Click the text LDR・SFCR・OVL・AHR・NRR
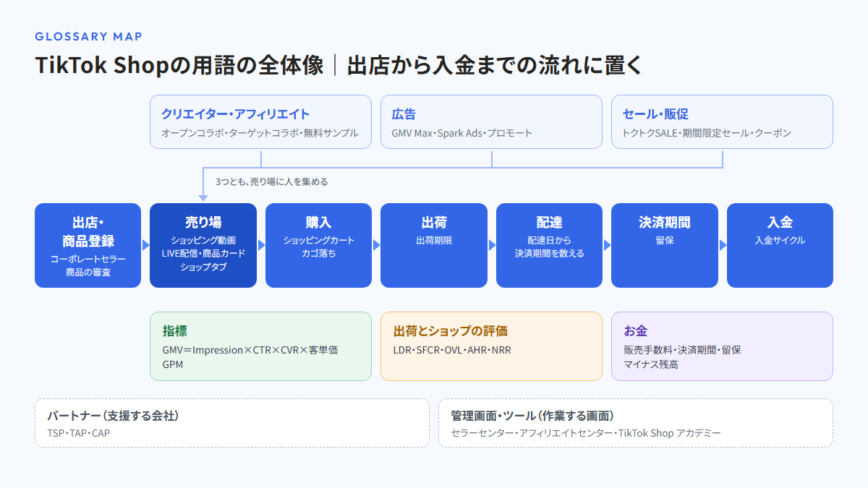Screen dimensions: 868x488 451,350
